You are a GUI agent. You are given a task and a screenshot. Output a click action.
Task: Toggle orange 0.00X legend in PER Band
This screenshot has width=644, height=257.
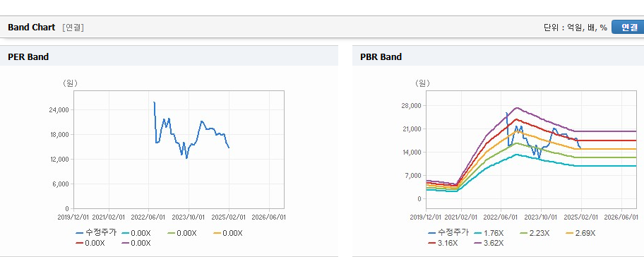tap(228, 233)
